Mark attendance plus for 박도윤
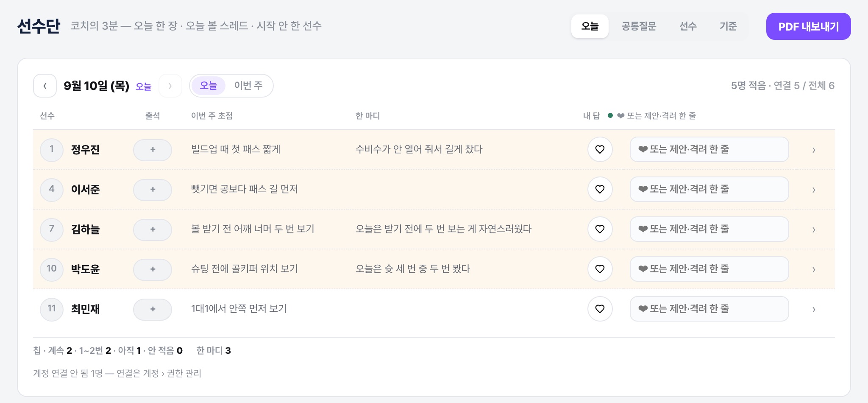The image size is (868, 403). pos(153,269)
